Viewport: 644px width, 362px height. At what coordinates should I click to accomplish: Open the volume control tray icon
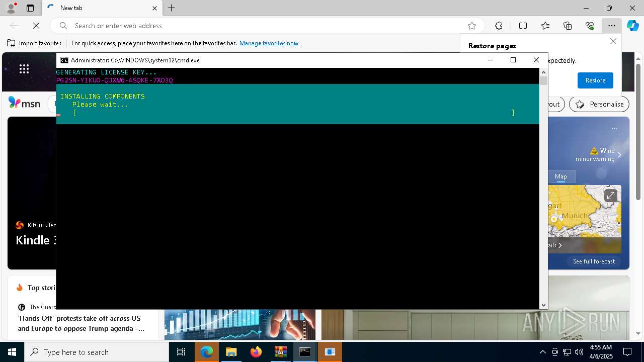pyautogui.click(x=579, y=352)
